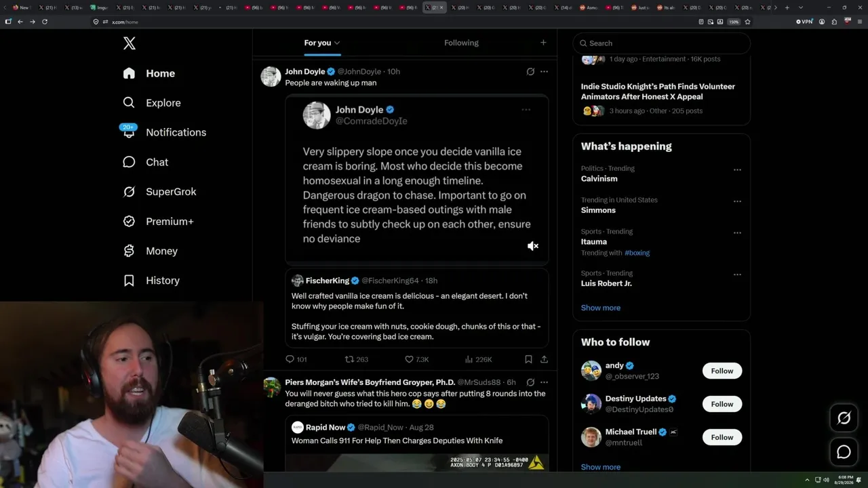Open more options for Calvinism trend
Screen dimensions: 868x488
click(737, 170)
